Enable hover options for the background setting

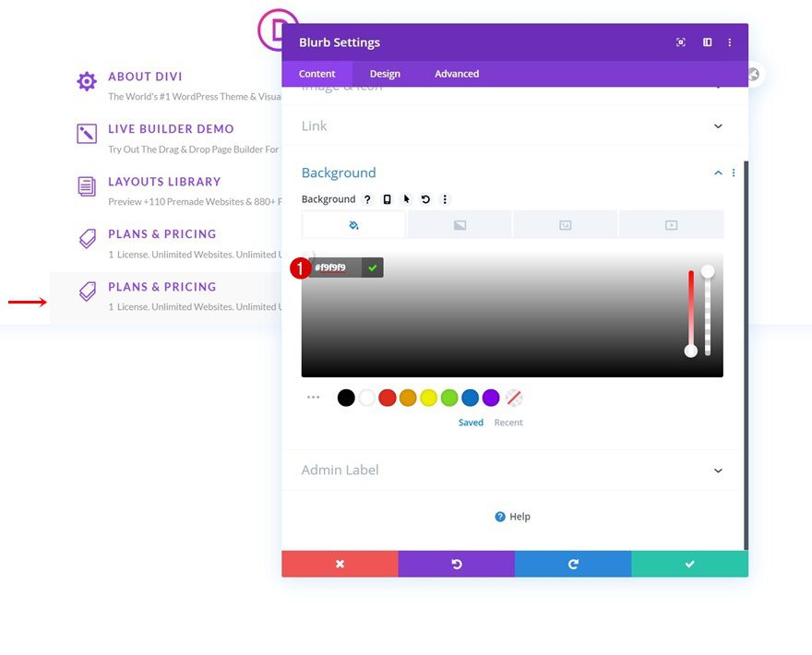(406, 199)
